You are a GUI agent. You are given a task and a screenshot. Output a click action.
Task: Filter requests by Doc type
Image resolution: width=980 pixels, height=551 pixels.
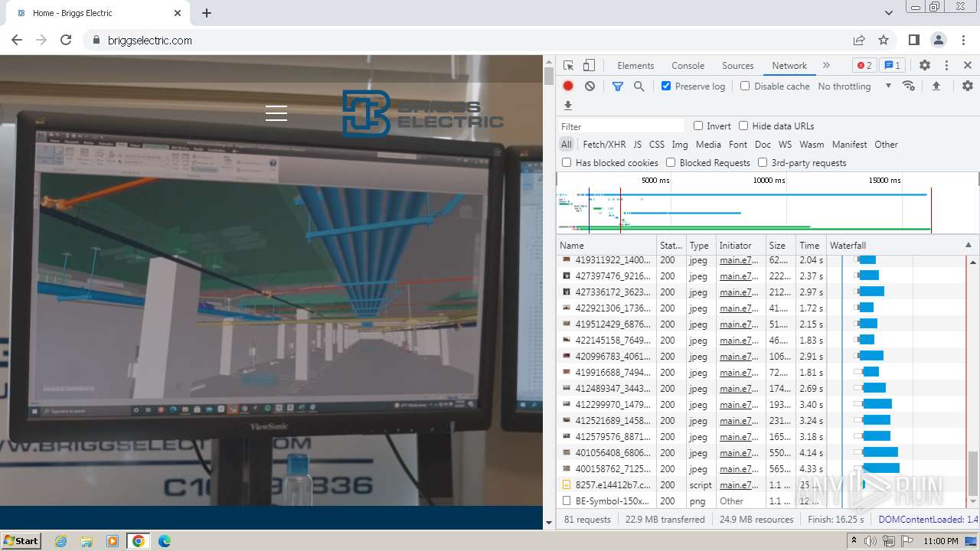tap(763, 145)
